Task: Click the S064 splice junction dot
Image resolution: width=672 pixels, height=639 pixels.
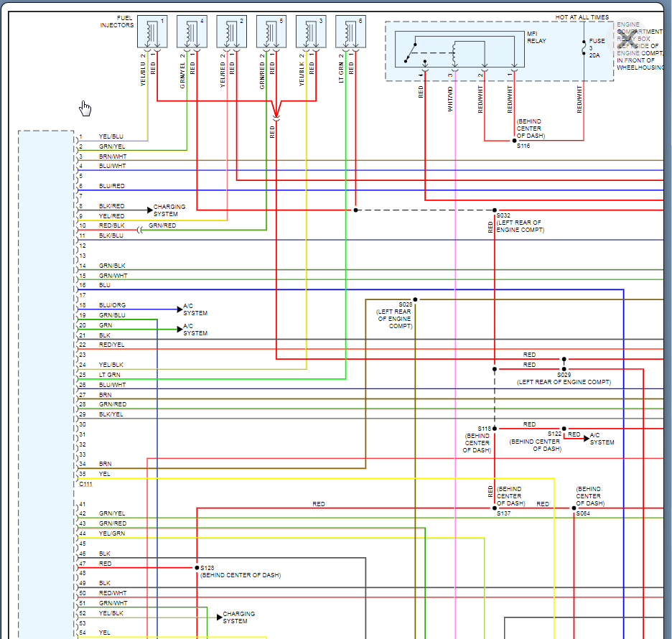Action: (x=574, y=508)
